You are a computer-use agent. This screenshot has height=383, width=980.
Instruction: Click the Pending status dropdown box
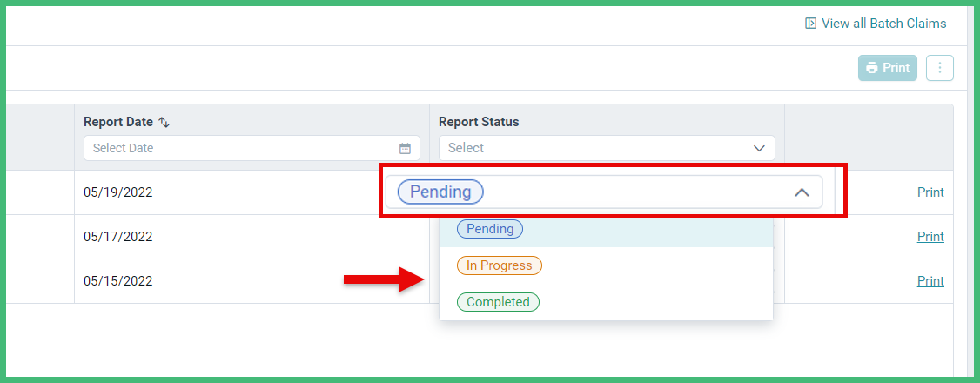(604, 191)
